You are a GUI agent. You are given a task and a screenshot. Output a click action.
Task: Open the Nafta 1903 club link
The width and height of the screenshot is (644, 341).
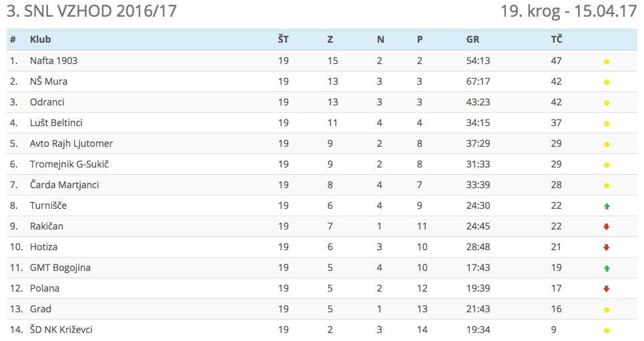[53, 61]
